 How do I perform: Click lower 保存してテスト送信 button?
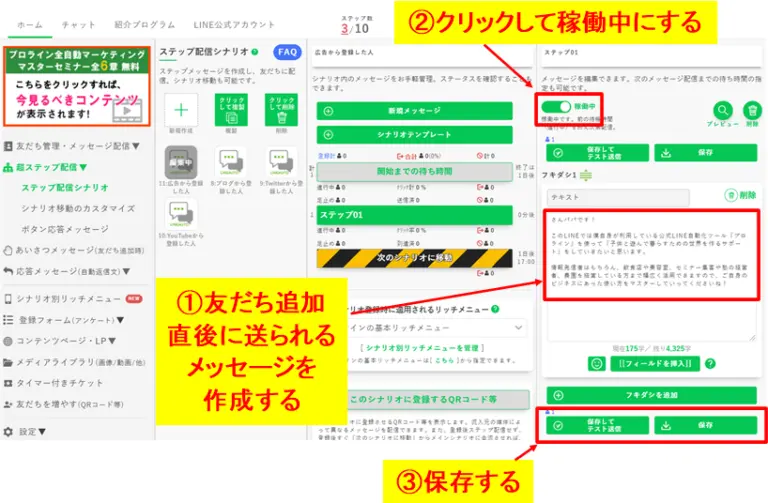tap(598, 426)
